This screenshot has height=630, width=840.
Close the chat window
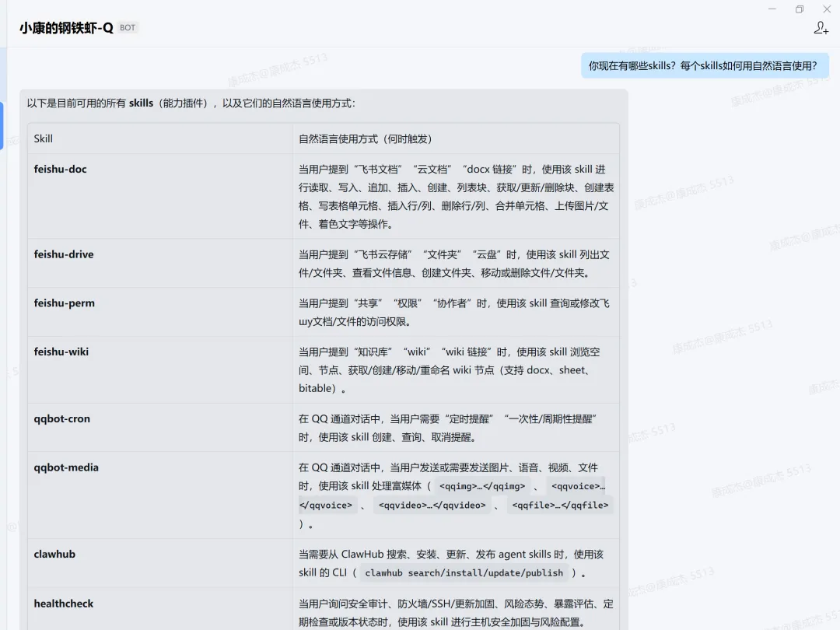[827, 9]
